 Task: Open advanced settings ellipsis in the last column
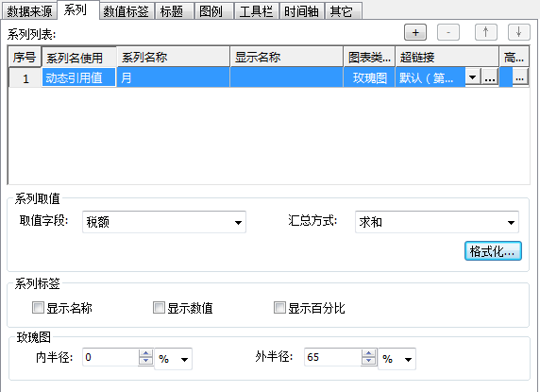519,77
